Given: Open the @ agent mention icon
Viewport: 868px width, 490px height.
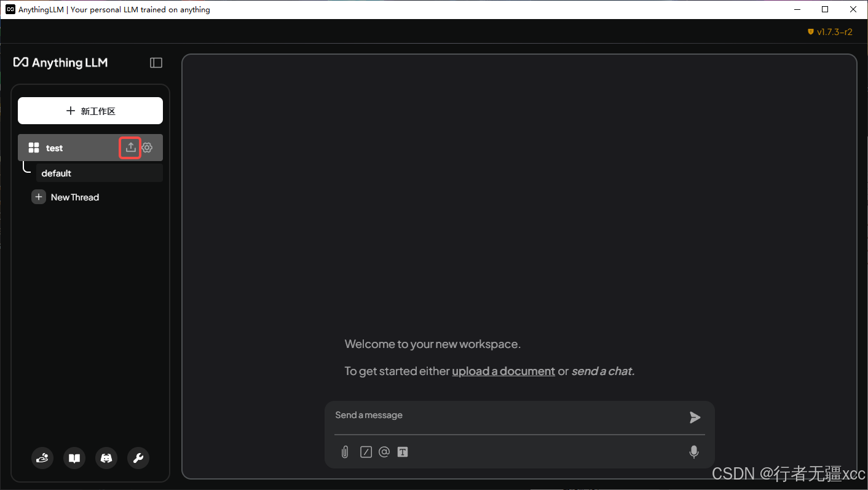Looking at the screenshot, I should [384, 452].
